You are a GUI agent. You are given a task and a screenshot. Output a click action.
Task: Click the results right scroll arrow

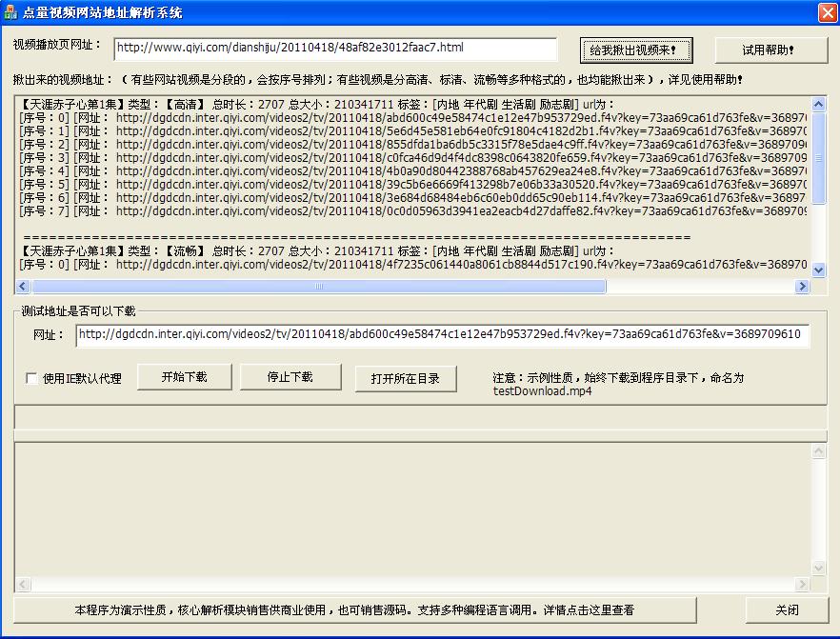click(802, 286)
